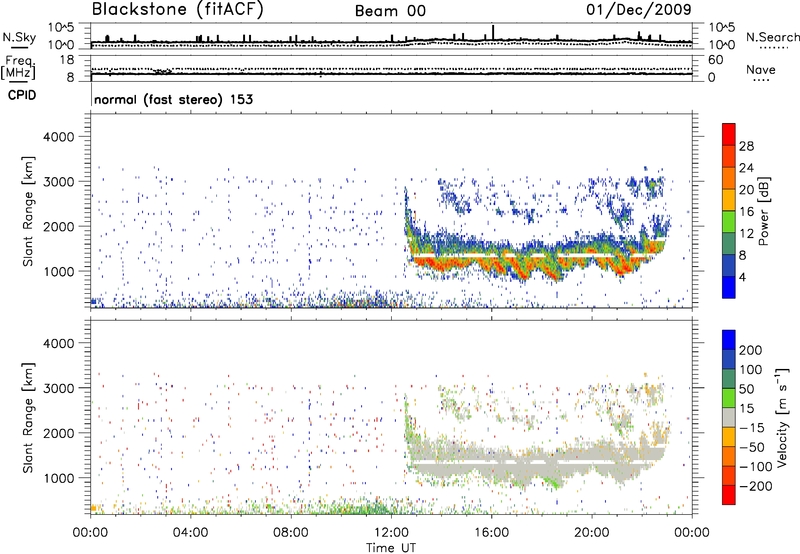Image resolution: width=800 pixels, height=554 pixels.
Task: Click the tall noise spike near 16:00
Action: click(493, 32)
